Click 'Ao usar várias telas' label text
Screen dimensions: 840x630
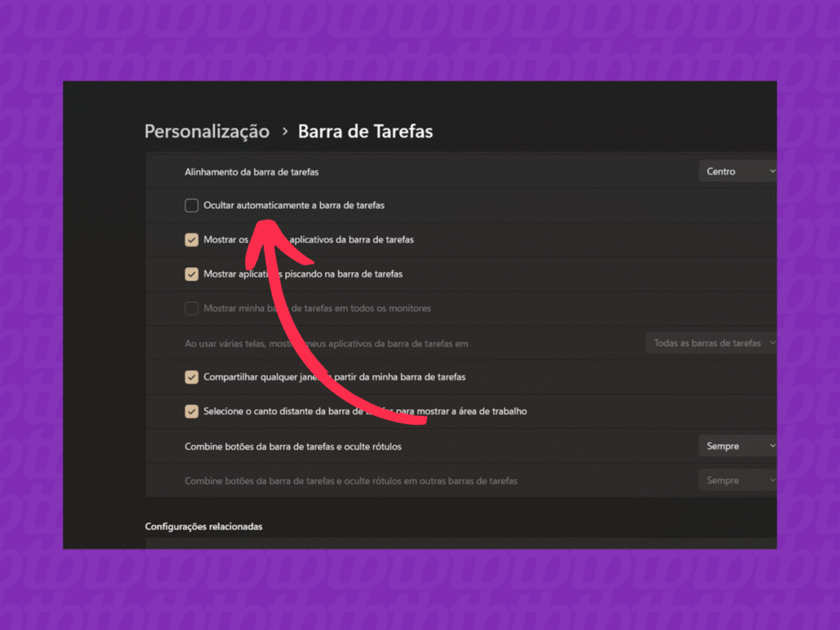click(326, 343)
